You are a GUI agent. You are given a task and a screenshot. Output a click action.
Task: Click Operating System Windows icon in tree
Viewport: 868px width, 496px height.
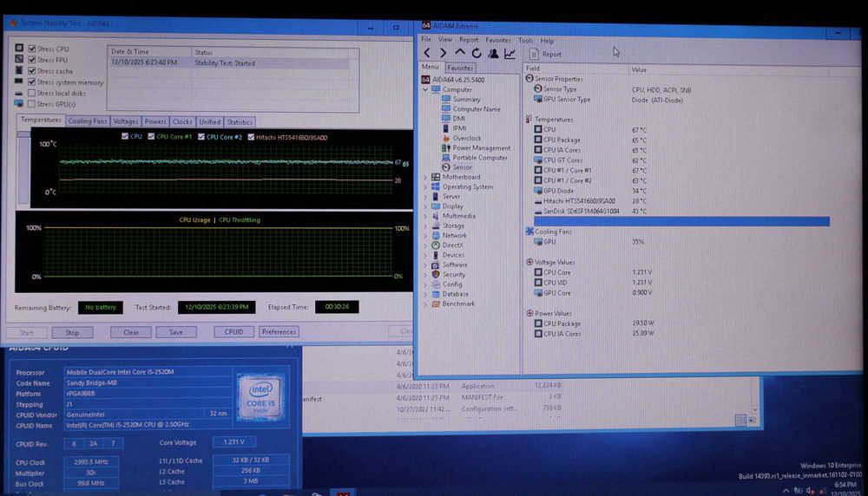(436, 187)
